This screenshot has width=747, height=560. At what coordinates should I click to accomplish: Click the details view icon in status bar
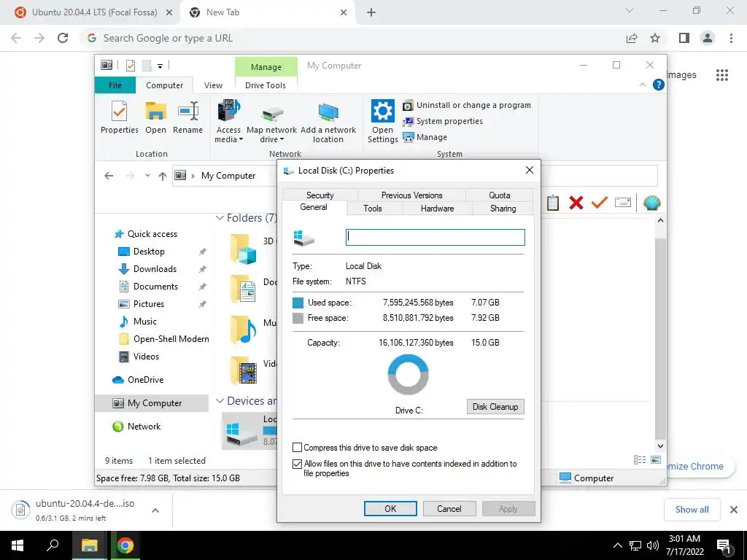click(x=640, y=459)
